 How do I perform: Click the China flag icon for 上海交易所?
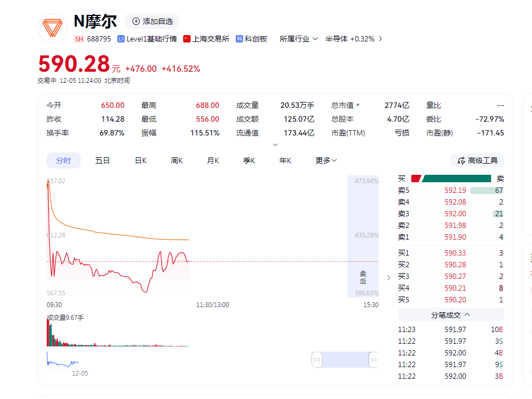pos(187,39)
